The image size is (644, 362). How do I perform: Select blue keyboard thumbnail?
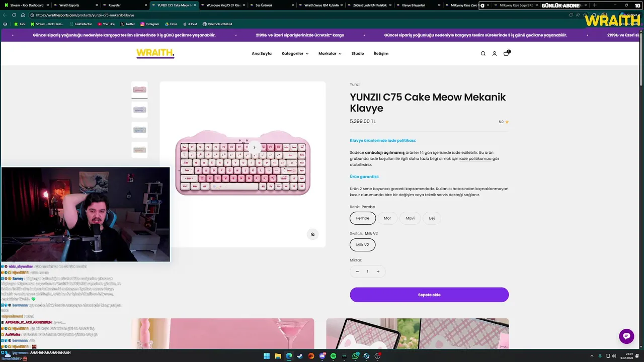pos(139,130)
